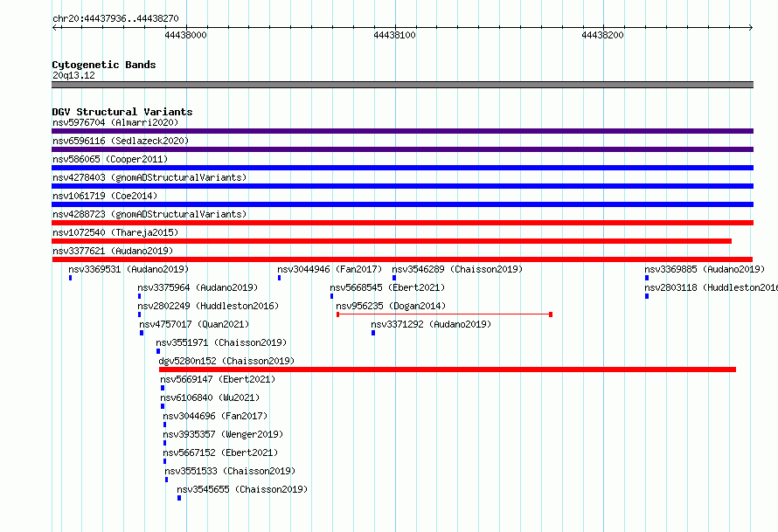Viewport: 778px width, 532px height.
Task: Click the nsv4288723 gnomADStructuralVariants label
Action: click(149, 214)
